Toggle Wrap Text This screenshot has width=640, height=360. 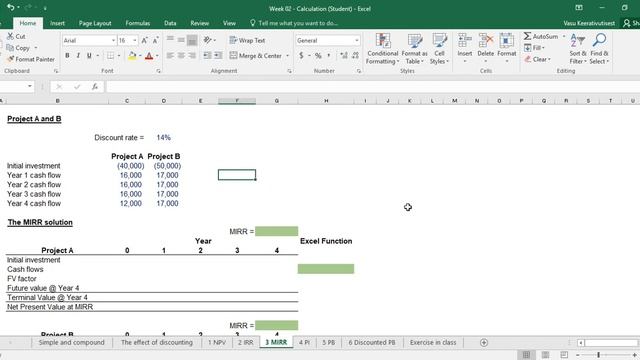[247, 40]
